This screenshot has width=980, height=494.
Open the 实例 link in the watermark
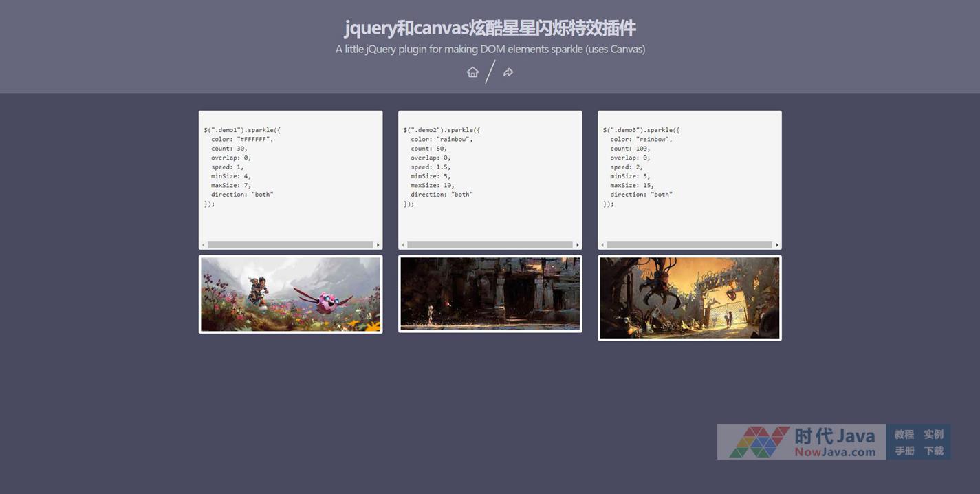coord(933,434)
